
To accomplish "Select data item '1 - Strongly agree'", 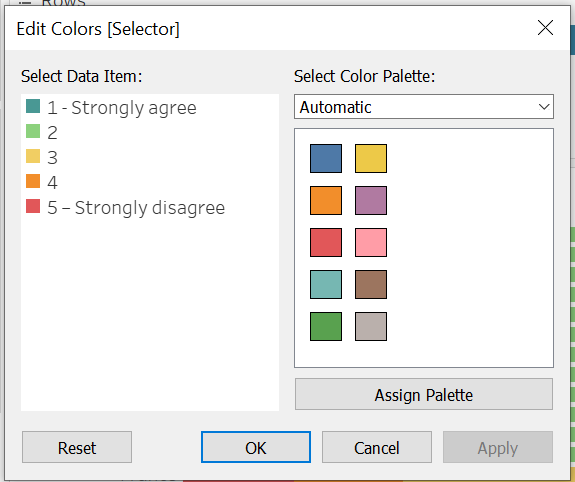I will tap(111, 107).
